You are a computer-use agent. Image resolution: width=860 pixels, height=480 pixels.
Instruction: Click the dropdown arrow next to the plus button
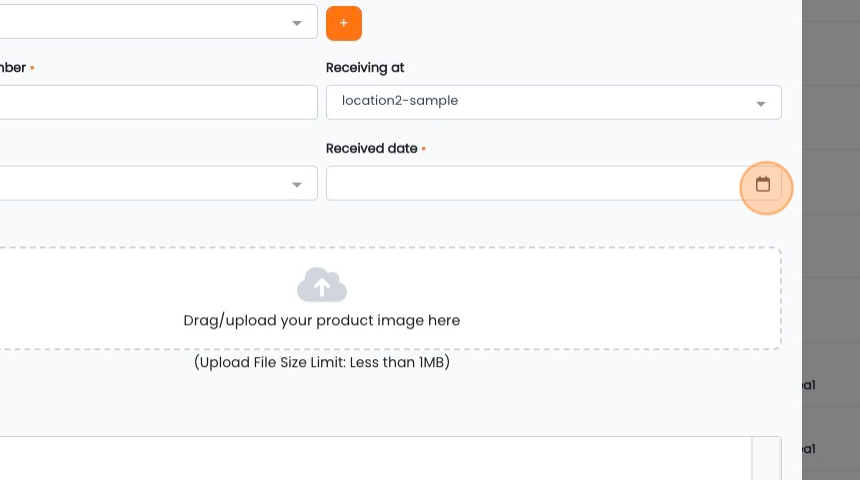[x=297, y=23]
